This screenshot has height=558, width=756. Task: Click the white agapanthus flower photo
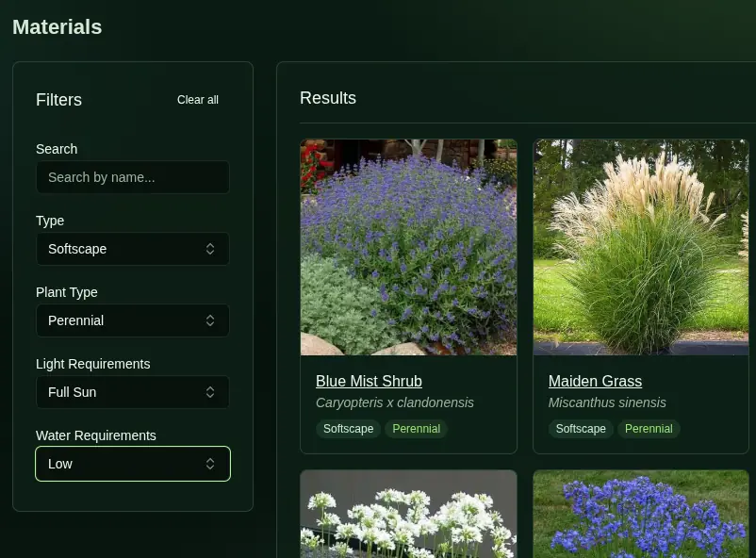[408, 514]
